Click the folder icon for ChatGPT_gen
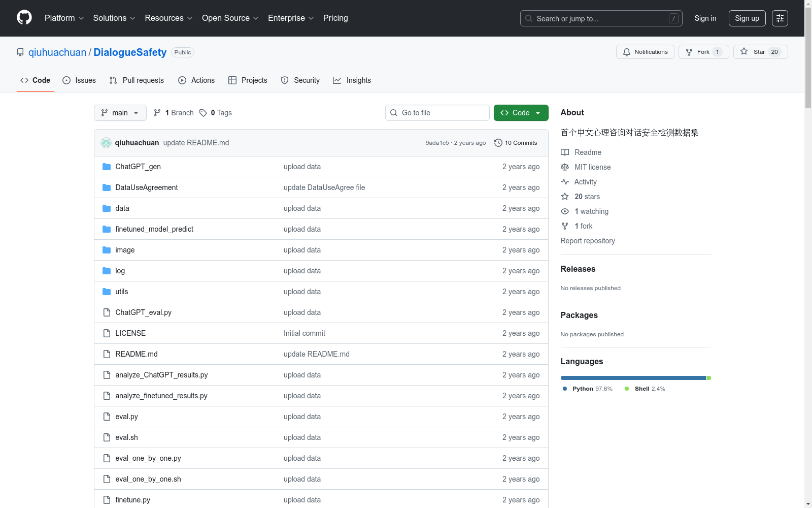 (107, 167)
